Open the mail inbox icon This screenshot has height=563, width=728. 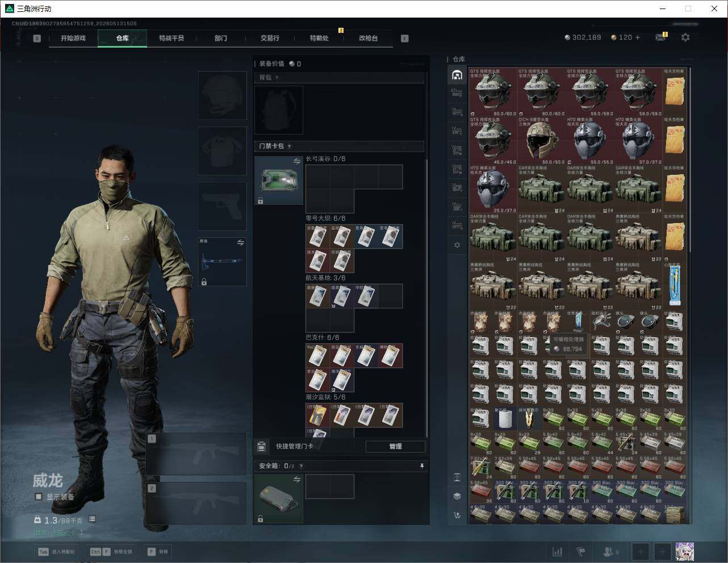point(660,37)
